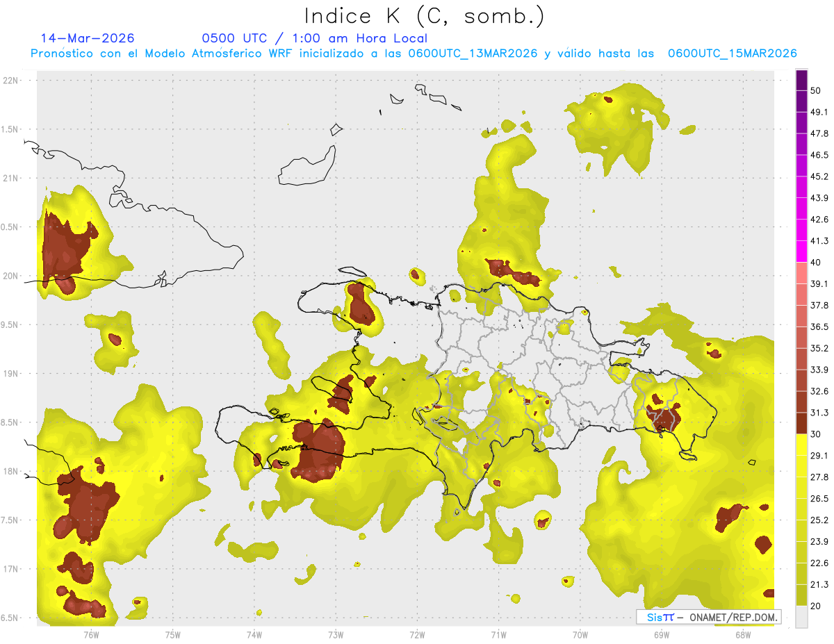Click the '69W' longitude axis label

(x=661, y=634)
